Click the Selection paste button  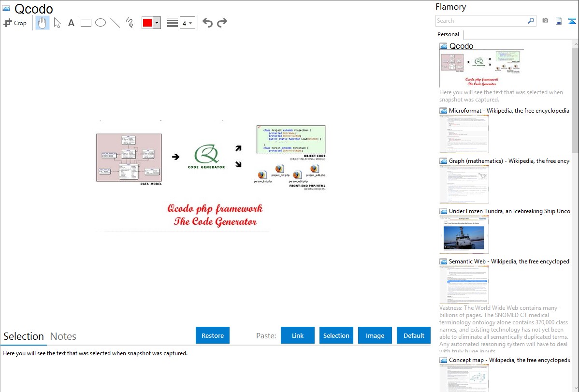[x=336, y=335]
